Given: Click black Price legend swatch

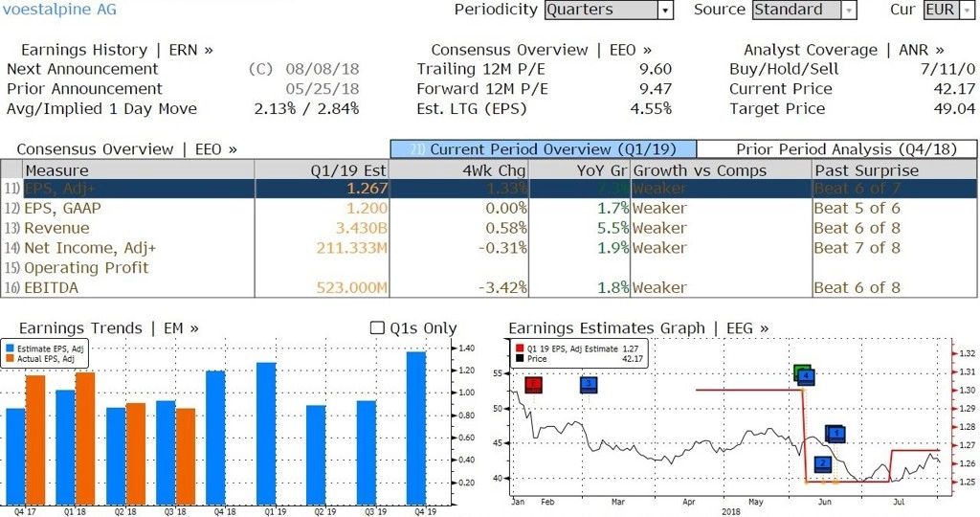Looking at the screenshot, I should click(x=520, y=359).
